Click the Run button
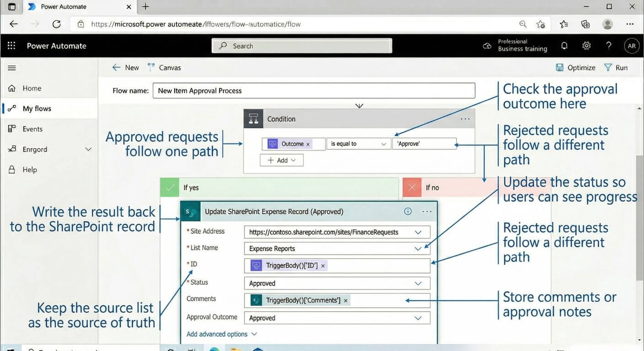The width and height of the screenshot is (644, 351). [616, 68]
